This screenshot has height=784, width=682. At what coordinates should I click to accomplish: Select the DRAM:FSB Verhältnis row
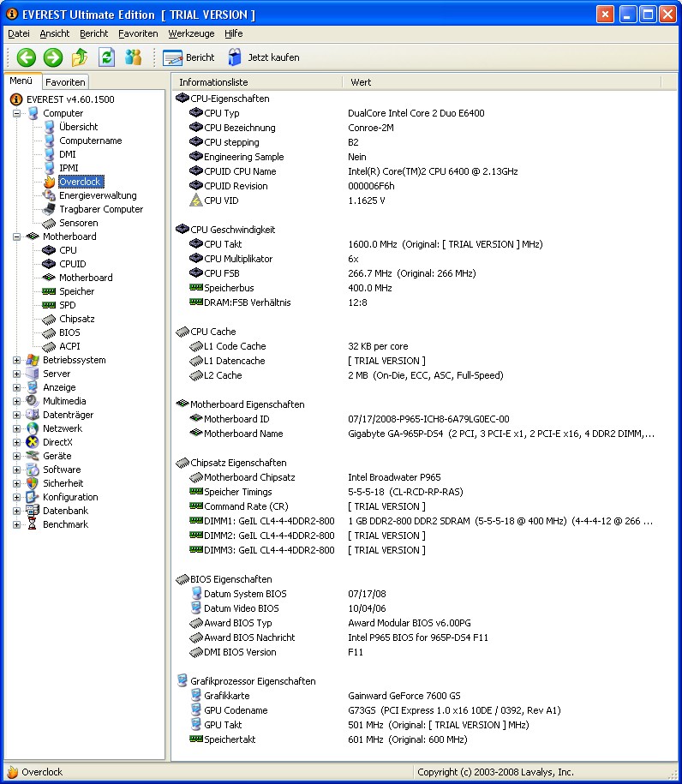tap(424, 302)
